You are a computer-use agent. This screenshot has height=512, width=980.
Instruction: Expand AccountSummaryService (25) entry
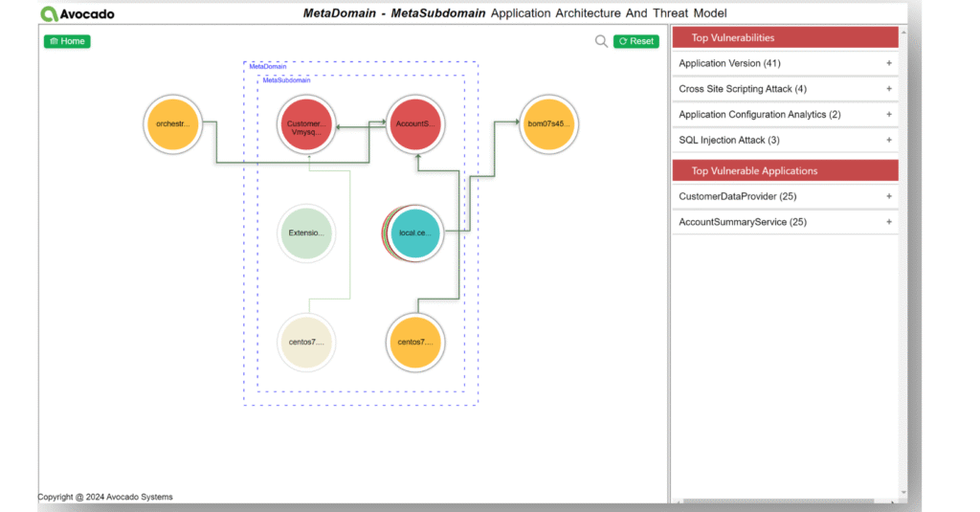[x=888, y=222]
